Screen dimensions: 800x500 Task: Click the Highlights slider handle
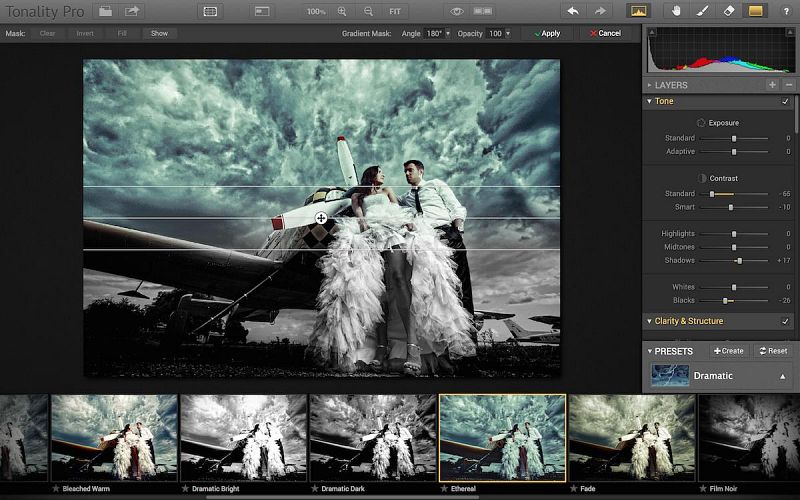(734, 234)
